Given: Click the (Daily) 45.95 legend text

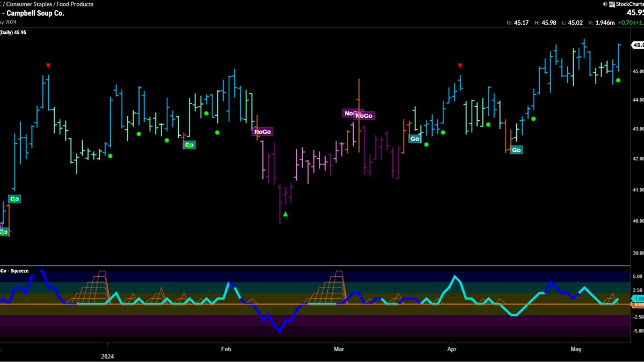Looking at the screenshot, I should click(13, 32).
